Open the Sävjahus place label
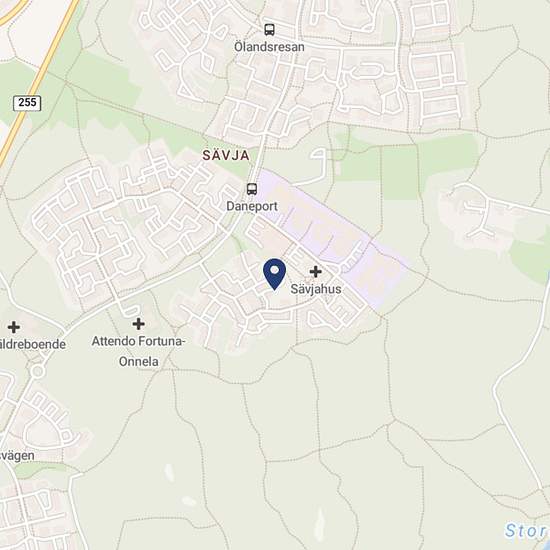 [x=316, y=289]
